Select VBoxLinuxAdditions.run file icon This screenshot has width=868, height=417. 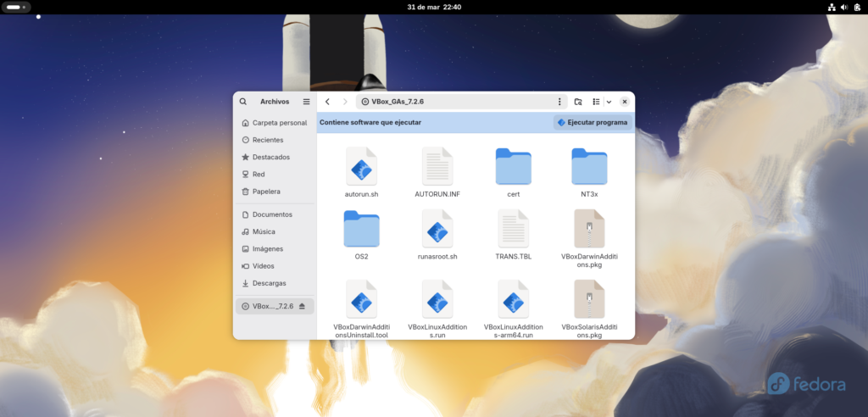coord(437,299)
